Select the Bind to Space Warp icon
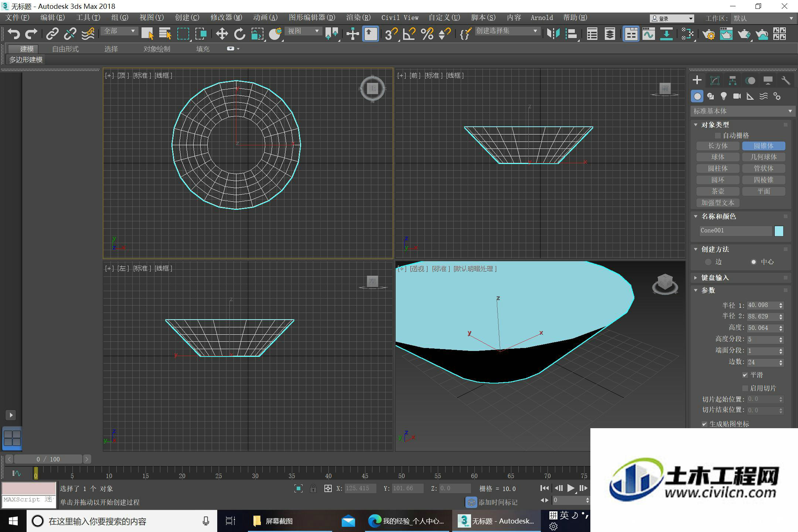798x532 pixels. tap(88, 34)
